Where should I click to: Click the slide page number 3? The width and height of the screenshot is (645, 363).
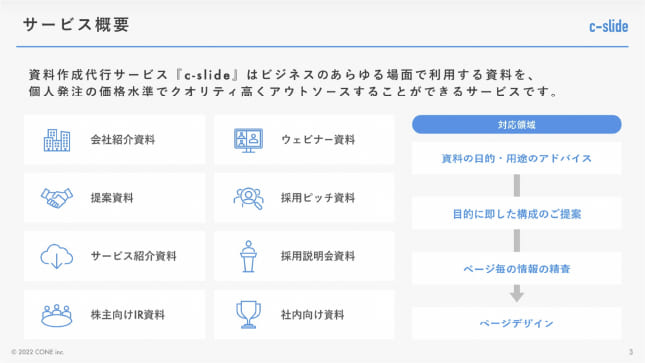[631, 352]
